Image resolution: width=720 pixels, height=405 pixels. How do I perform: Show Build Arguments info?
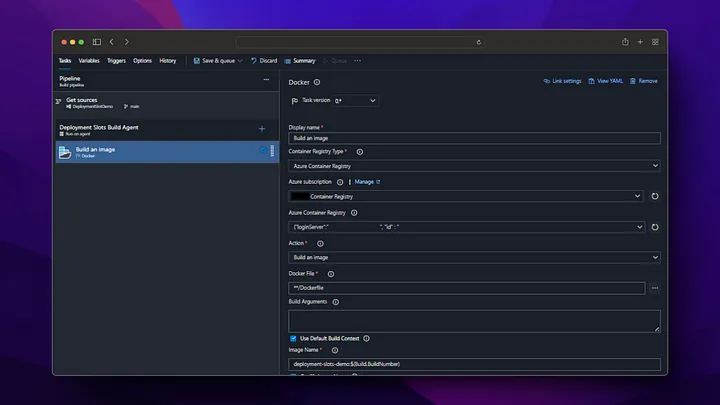[x=336, y=302]
